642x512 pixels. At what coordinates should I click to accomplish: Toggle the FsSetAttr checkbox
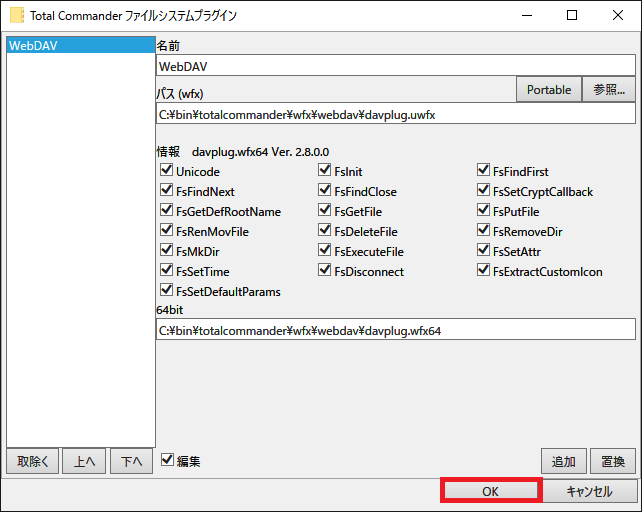[483, 250]
